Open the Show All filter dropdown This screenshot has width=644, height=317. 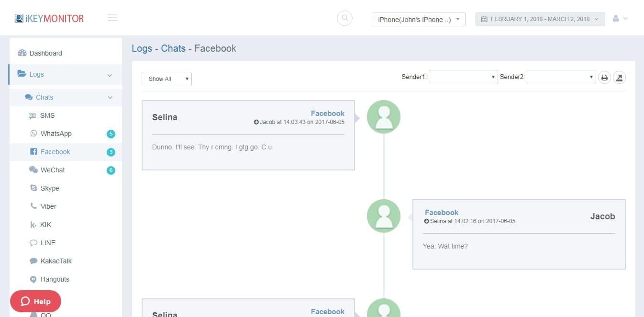167,79
